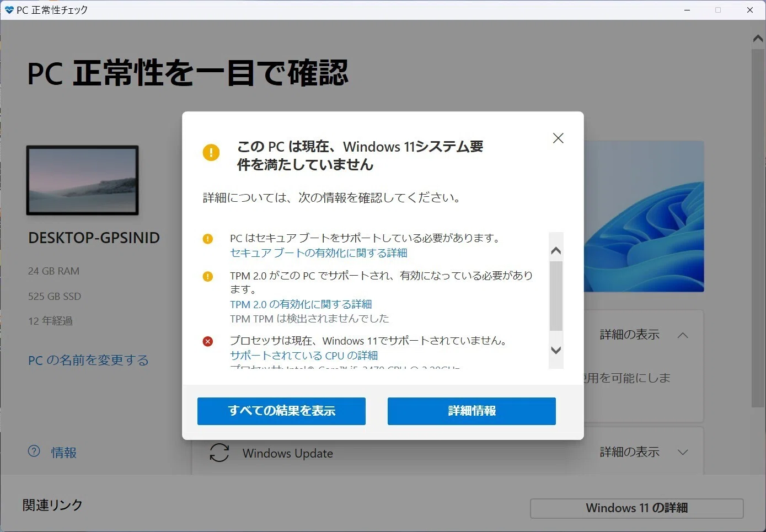Click the dialog list scrollbar thumb
This screenshot has height=532, width=766.
(556, 295)
